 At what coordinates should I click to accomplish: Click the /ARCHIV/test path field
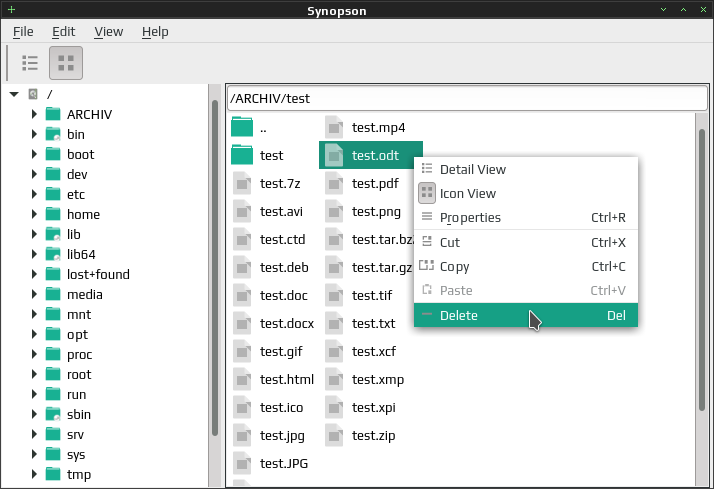click(x=467, y=98)
